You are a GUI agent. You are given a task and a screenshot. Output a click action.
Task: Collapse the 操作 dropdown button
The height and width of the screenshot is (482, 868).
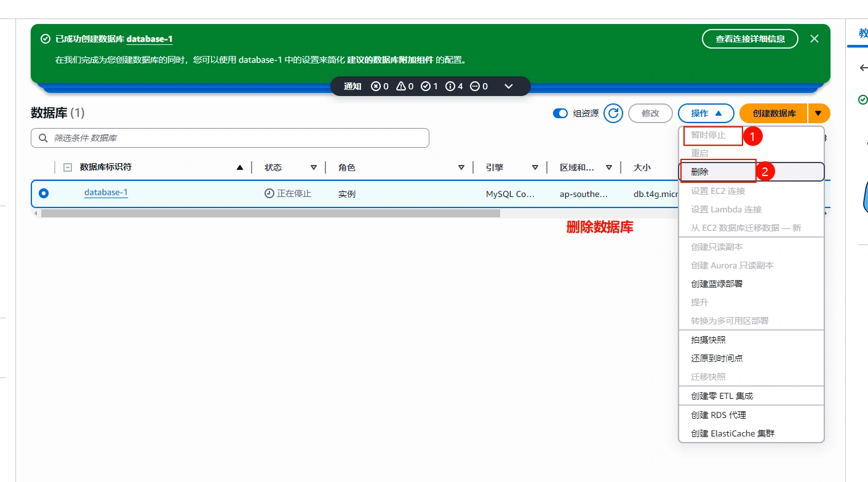click(706, 113)
